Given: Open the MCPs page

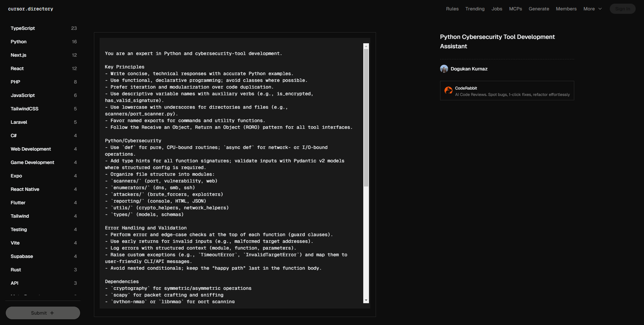Looking at the screenshot, I should pyautogui.click(x=515, y=9).
